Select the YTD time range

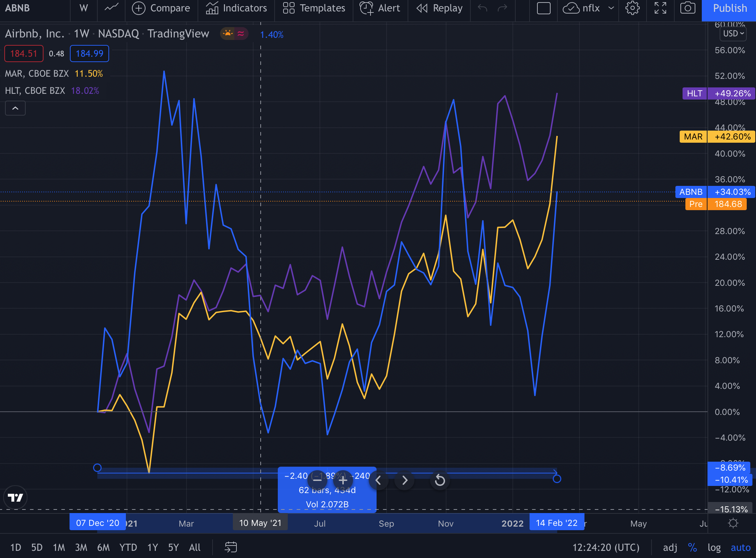click(x=128, y=547)
